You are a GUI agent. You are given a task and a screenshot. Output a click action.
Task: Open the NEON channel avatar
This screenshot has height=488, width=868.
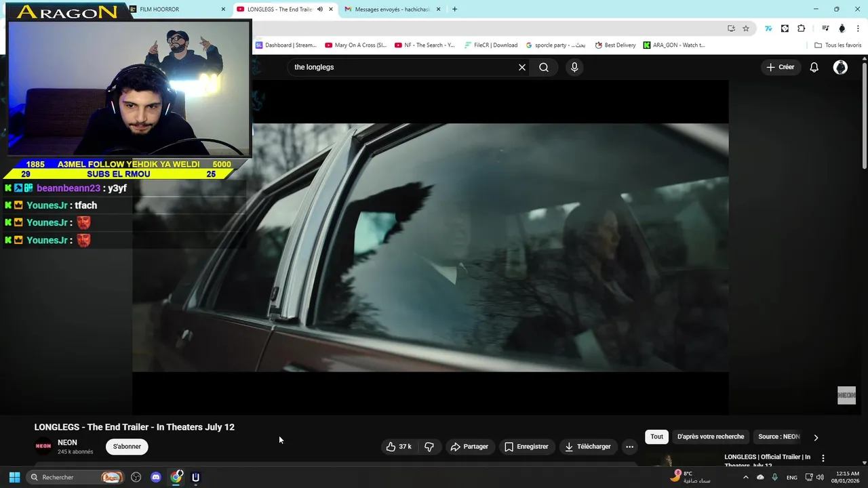[43, 446]
